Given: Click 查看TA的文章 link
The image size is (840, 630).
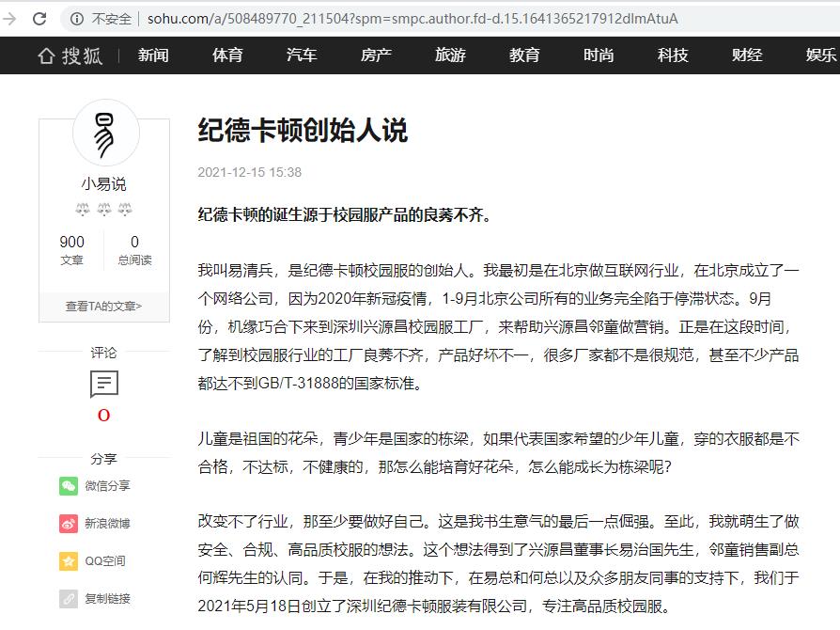Looking at the screenshot, I should (x=104, y=306).
